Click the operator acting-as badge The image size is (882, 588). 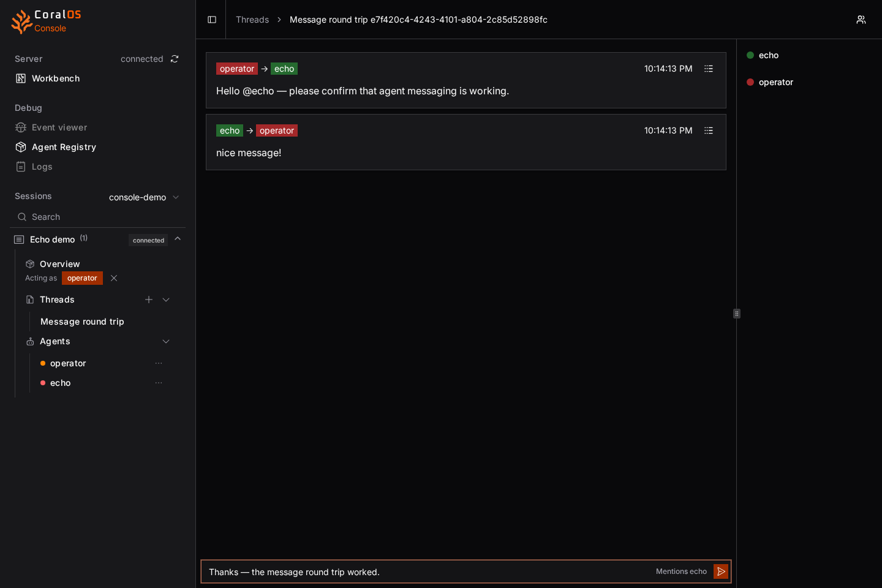click(82, 278)
